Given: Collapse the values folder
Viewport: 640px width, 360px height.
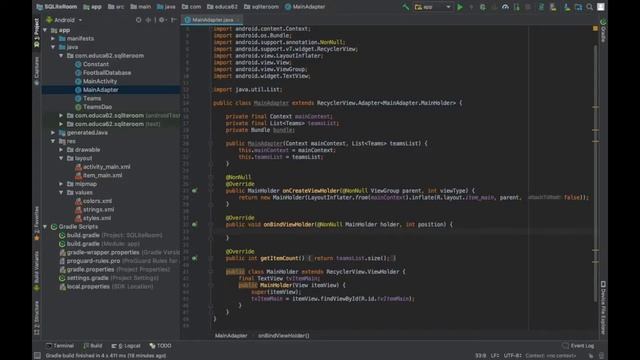Looking at the screenshot, I should pos(61,193).
